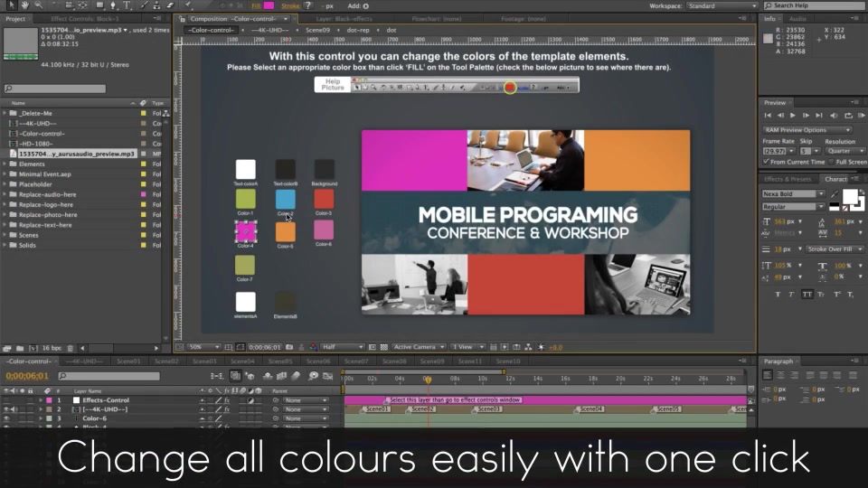Click the eyedropper in Character panel

(835, 194)
